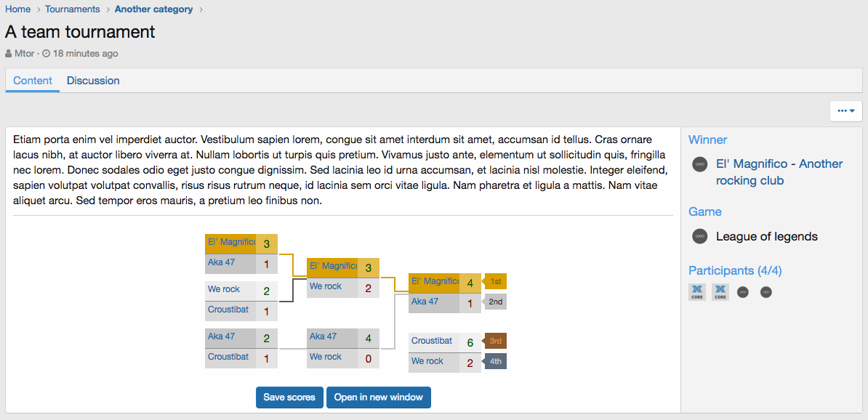Edit El' Magnifico's final score of 4

(x=470, y=283)
